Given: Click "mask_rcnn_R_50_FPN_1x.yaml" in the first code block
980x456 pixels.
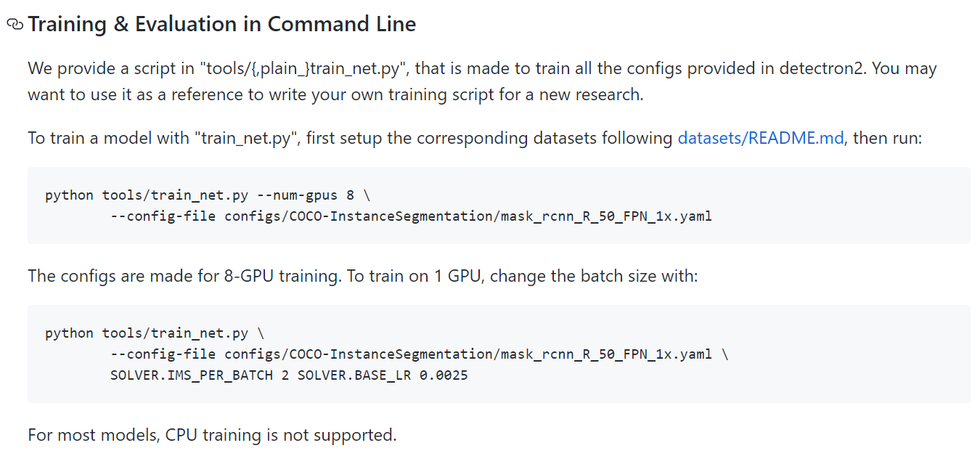Looking at the screenshot, I should (606, 216).
